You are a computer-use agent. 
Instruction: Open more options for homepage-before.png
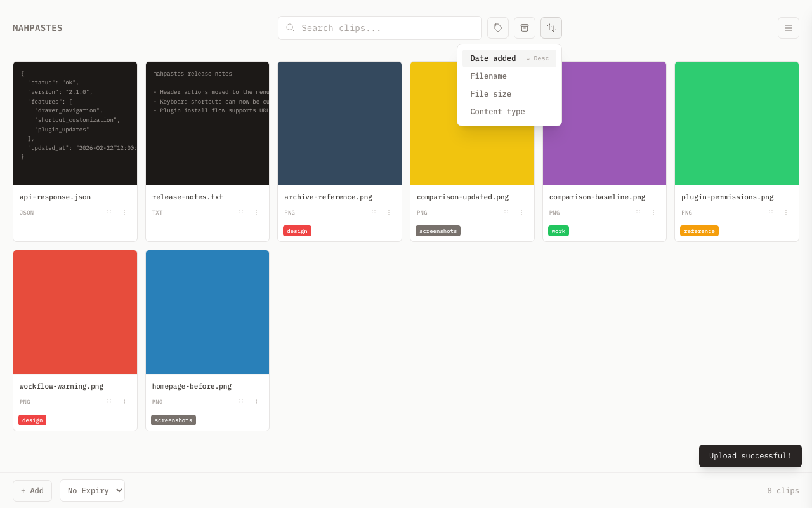click(x=256, y=402)
